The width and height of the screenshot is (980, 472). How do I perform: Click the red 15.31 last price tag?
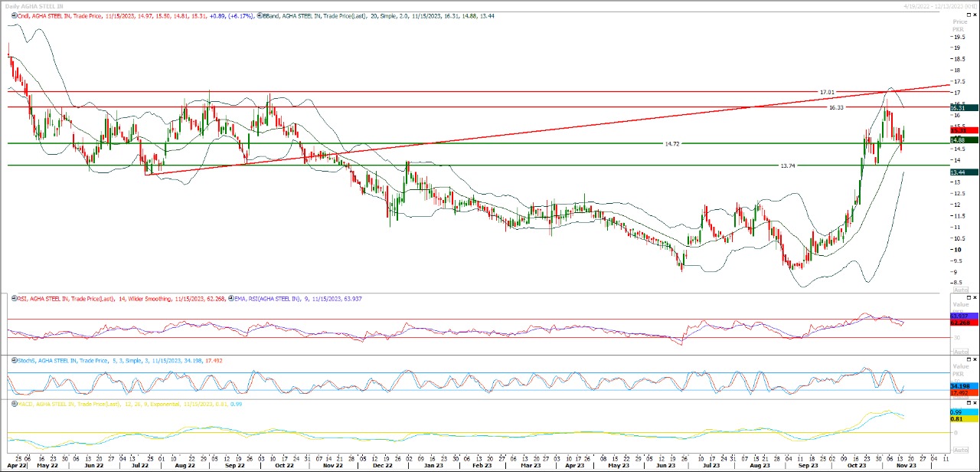click(x=959, y=130)
